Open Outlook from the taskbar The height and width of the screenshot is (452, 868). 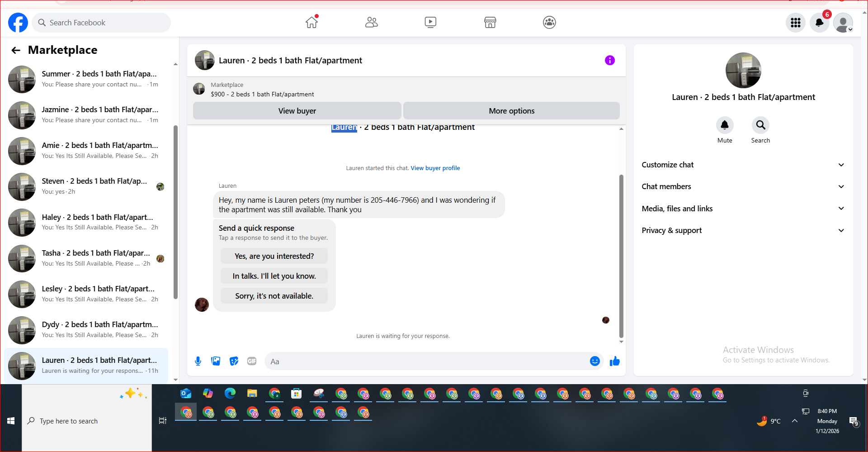coord(186,394)
